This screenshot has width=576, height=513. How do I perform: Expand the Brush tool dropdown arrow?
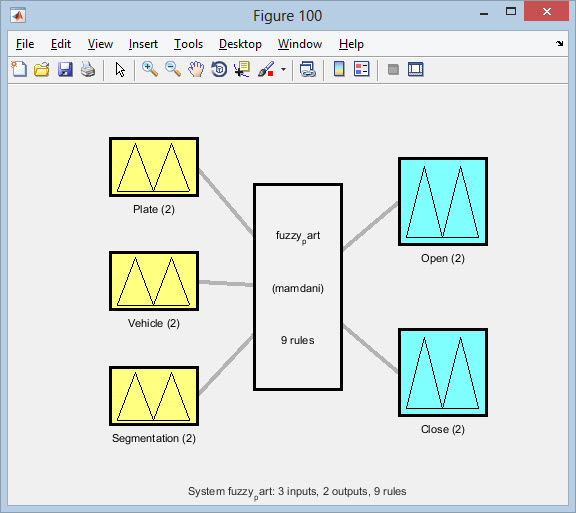pos(283,69)
